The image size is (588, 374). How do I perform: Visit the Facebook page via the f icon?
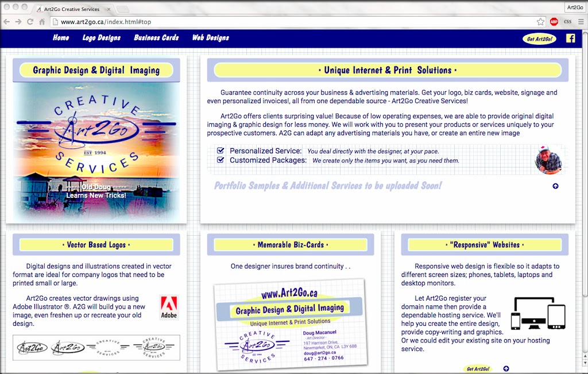tap(570, 38)
